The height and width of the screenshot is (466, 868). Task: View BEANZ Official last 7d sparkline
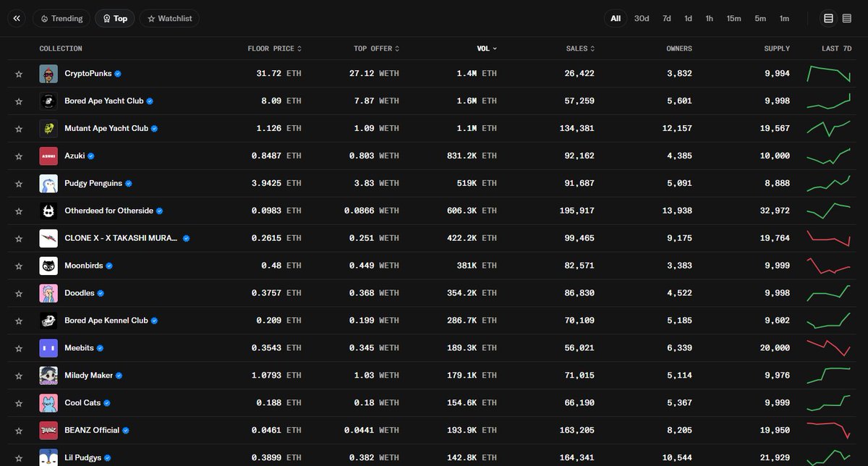click(x=829, y=431)
